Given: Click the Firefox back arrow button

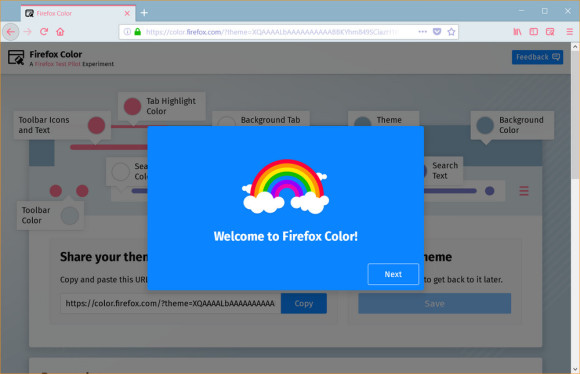Looking at the screenshot, I should [x=11, y=32].
